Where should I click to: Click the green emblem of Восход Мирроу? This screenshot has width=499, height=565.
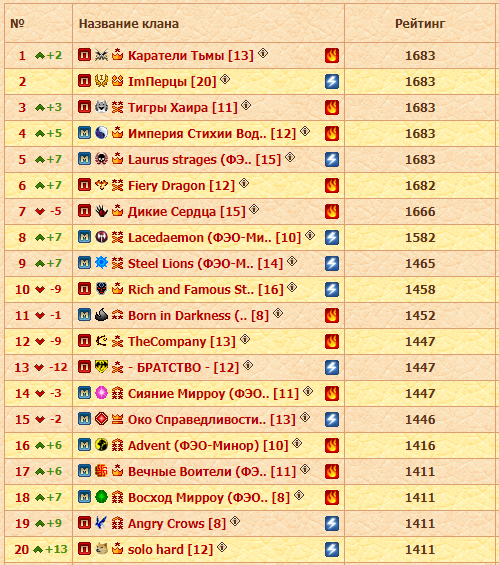(x=102, y=497)
